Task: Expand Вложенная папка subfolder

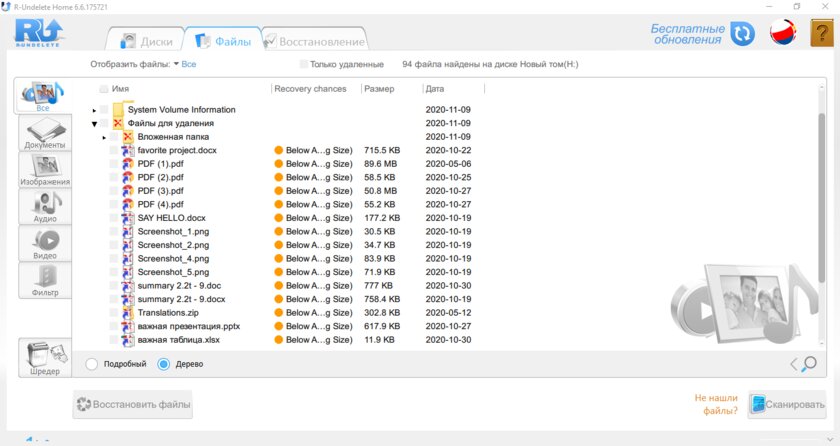Action: point(104,138)
